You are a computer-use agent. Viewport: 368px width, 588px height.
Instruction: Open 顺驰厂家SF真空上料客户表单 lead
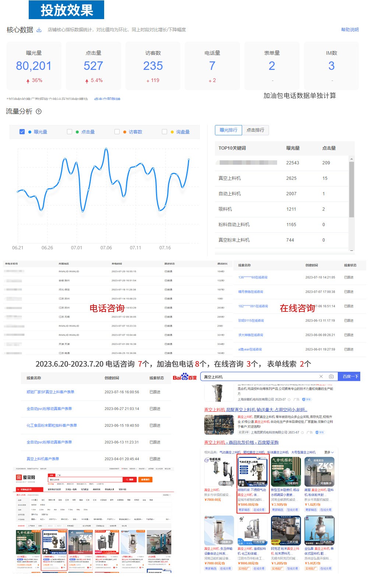point(50,392)
